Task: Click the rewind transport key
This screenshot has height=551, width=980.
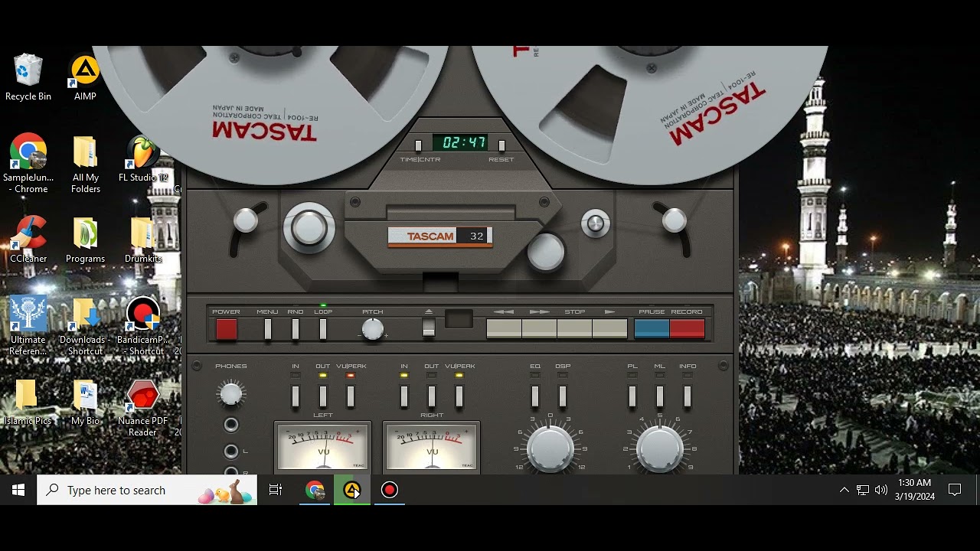Action: (504, 329)
